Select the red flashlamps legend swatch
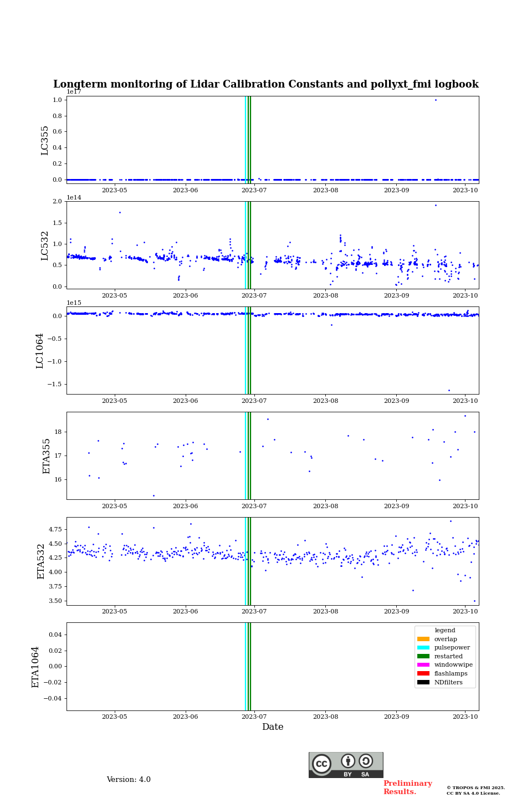Image resolution: width=532 pixels, height=798 pixels. click(423, 674)
